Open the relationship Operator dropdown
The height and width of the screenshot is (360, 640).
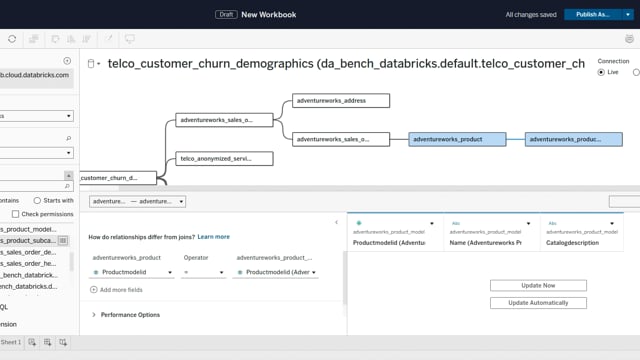(x=203, y=272)
